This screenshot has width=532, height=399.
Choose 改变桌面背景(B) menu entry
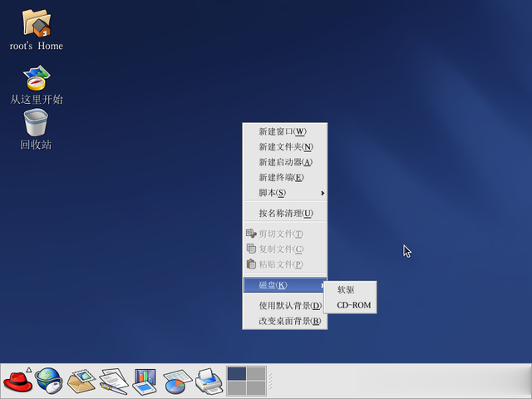tap(285, 321)
